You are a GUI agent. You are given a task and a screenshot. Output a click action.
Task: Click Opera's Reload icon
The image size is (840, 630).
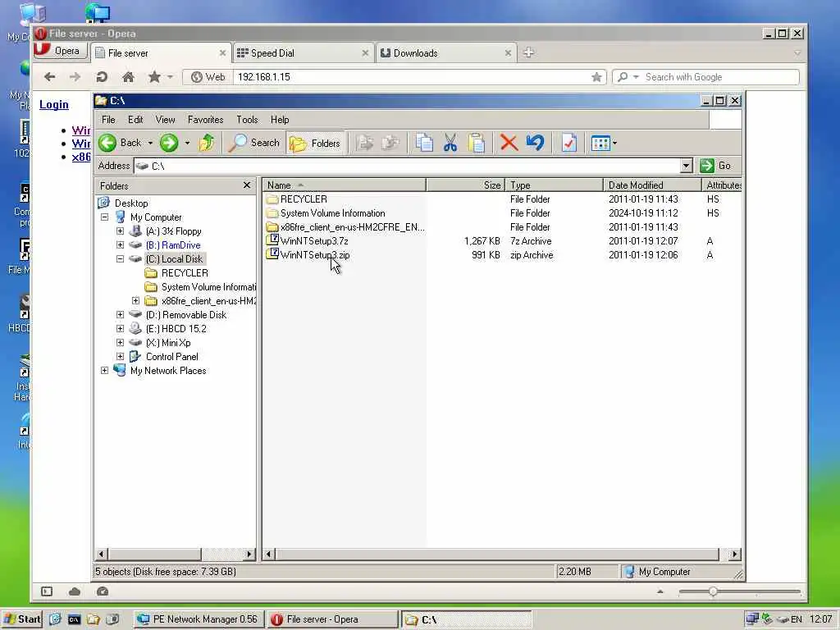101,77
